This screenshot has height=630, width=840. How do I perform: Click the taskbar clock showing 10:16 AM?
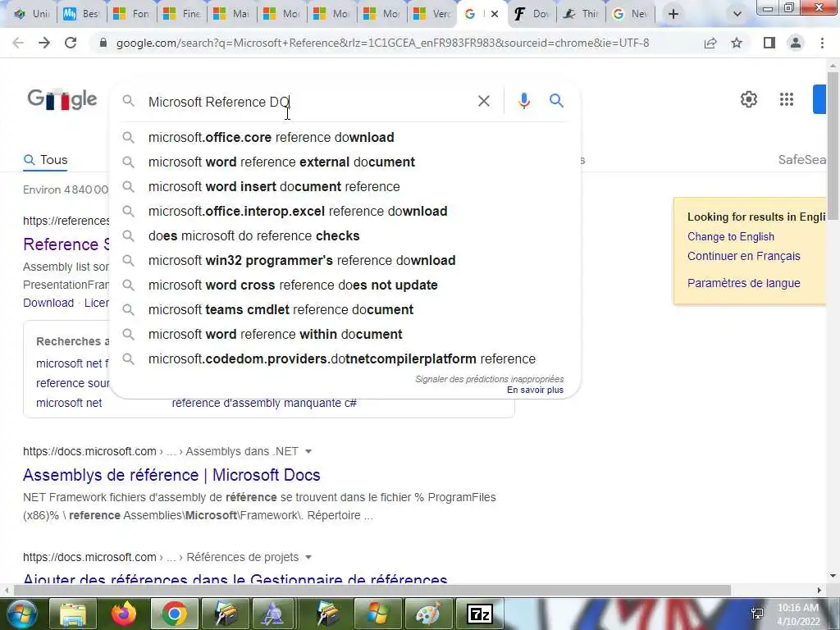[x=798, y=614]
